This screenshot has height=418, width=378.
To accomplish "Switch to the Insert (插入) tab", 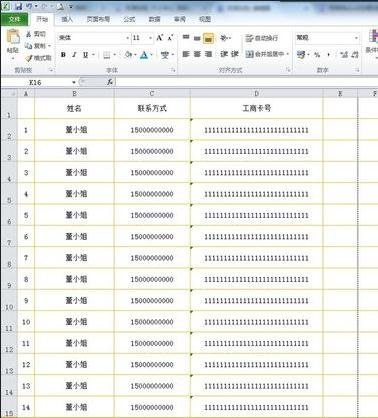I will [67, 19].
